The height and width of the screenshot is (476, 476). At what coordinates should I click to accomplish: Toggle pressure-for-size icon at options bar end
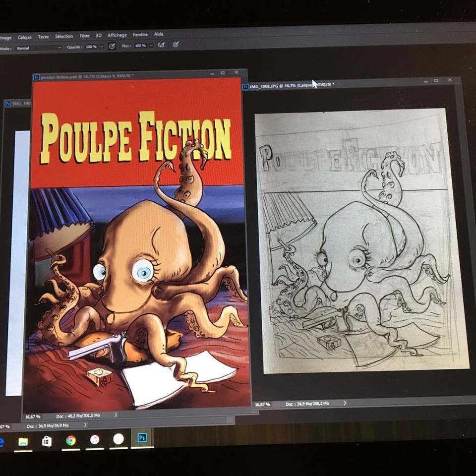click(176, 45)
